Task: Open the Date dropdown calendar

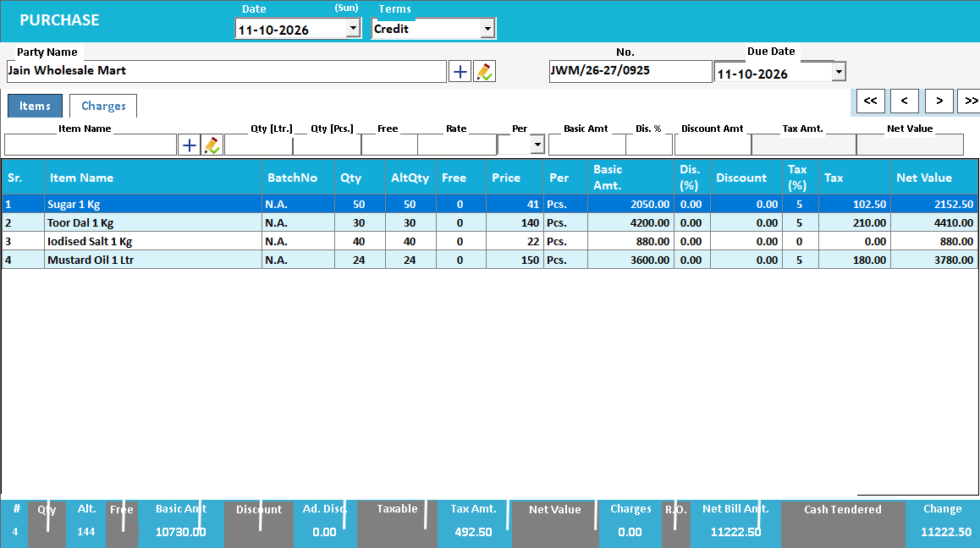Action: click(x=353, y=28)
